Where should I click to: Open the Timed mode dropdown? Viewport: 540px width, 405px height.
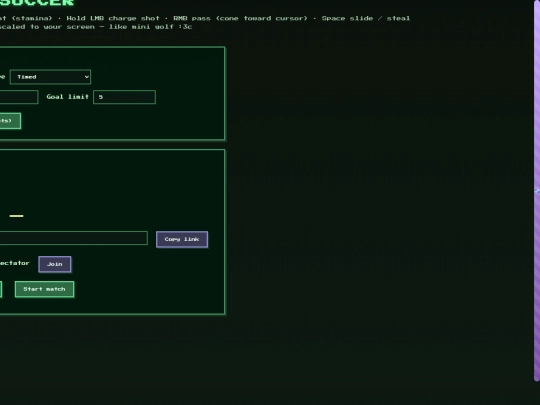pyautogui.click(x=50, y=77)
